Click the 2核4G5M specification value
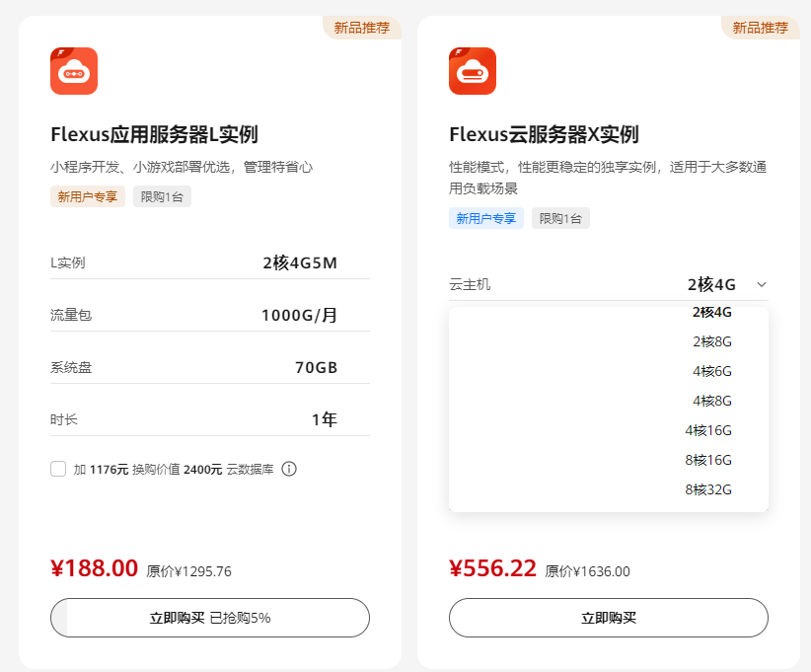Viewport: 811px width, 672px height. [x=300, y=262]
